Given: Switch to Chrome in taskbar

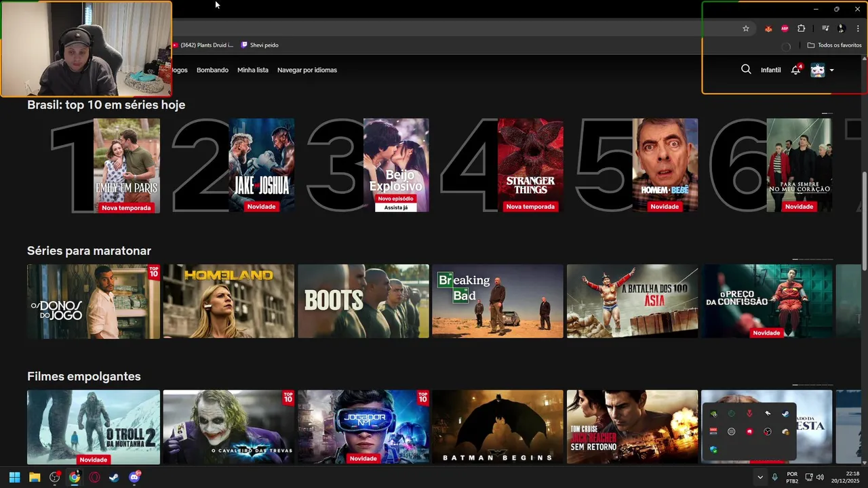Looking at the screenshot, I should (75, 477).
